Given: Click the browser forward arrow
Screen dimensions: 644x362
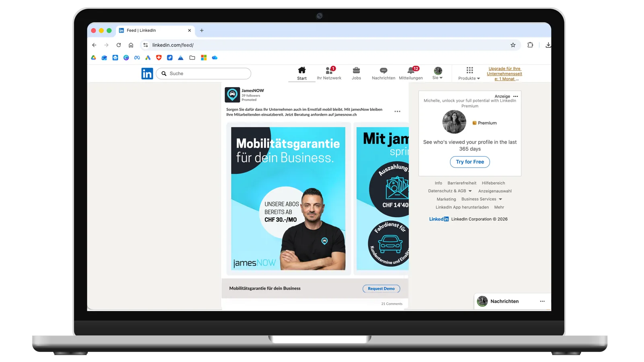Looking at the screenshot, I should [106, 45].
